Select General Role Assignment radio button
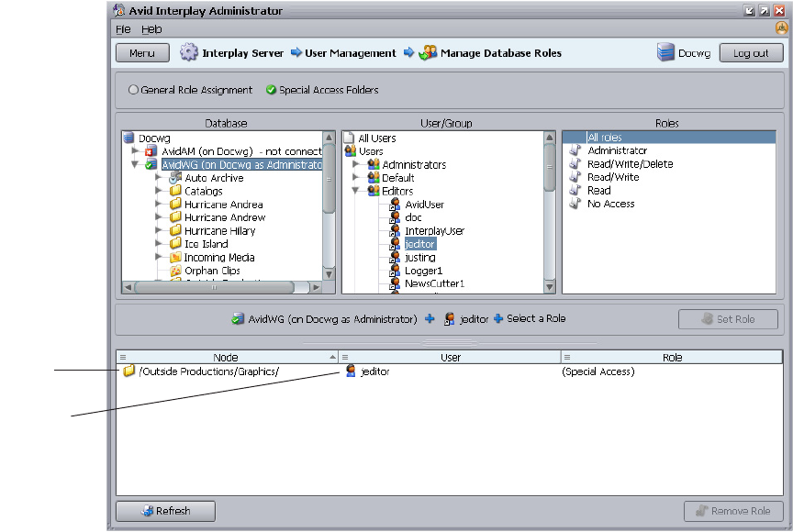 click(x=133, y=90)
